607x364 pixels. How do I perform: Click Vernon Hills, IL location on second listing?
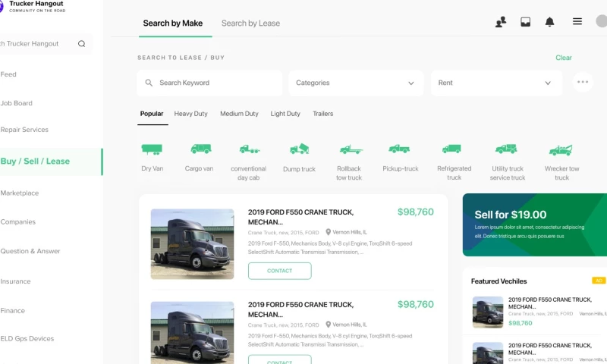click(x=346, y=325)
